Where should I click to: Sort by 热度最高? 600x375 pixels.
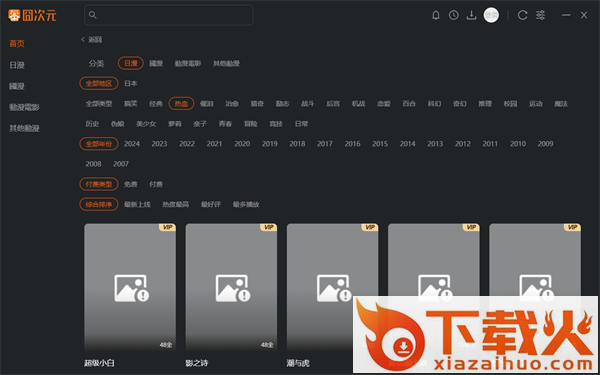point(176,205)
